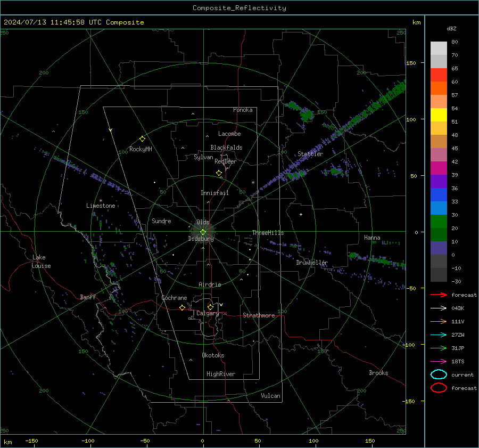Click the ThreeHills city label
Screen dimensions: 479x448
(x=268, y=233)
